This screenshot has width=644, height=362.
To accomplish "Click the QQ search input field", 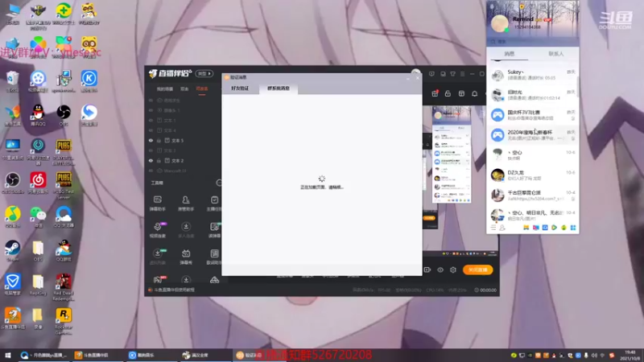I will coord(533,42).
